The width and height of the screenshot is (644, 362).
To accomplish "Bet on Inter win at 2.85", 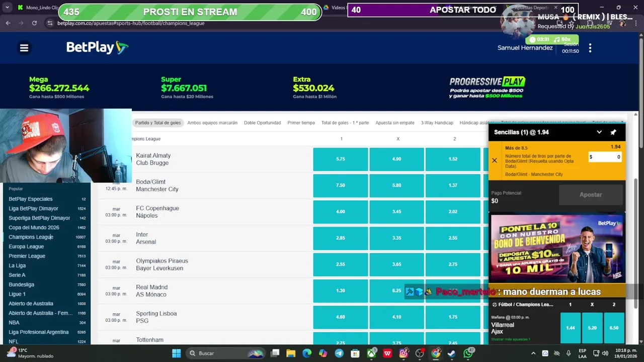I will coord(341,238).
